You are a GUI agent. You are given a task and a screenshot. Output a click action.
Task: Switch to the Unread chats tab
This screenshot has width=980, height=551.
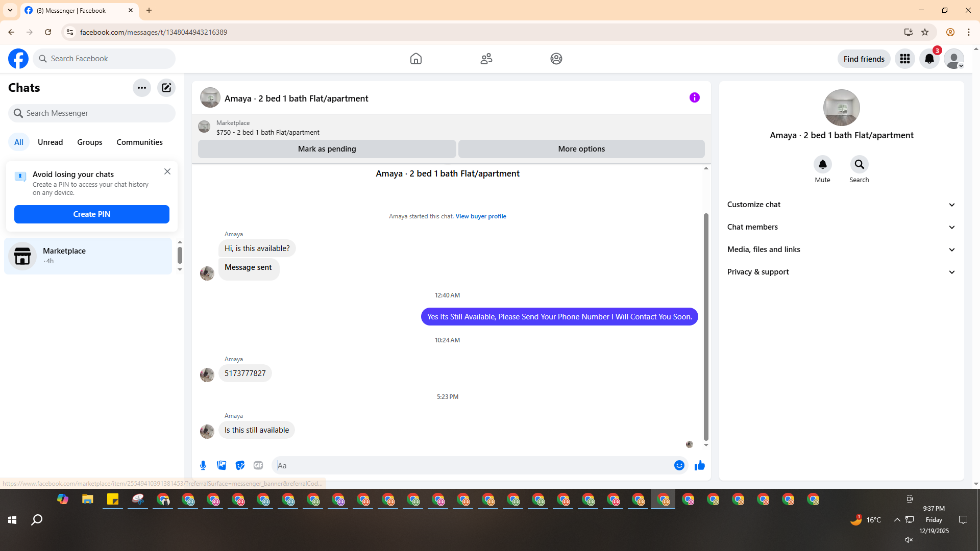(50, 142)
